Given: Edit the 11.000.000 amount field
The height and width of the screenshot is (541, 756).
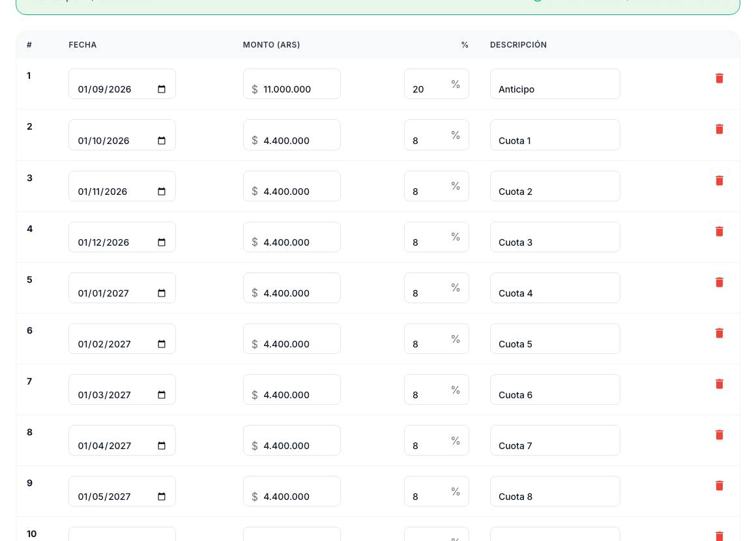Looking at the screenshot, I should [x=292, y=84].
